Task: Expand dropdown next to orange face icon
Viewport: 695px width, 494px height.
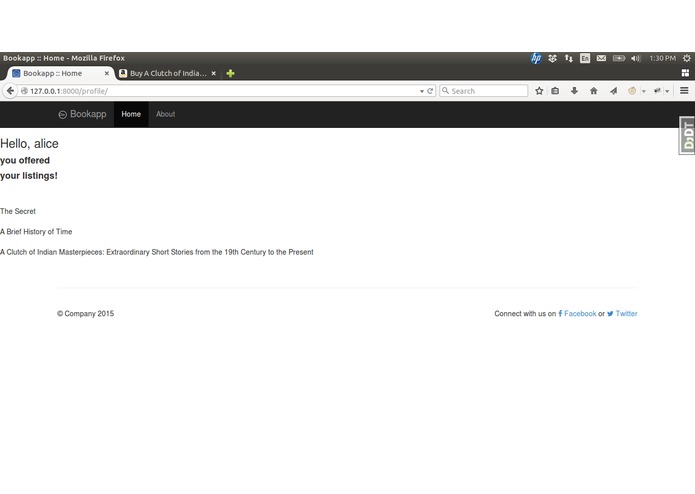Action: [x=644, y=91]
